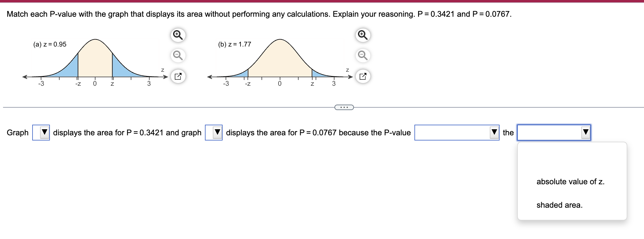Open the dropdown after 'the'
Image resolution: width=644 pixels, height=239 pixels.
point(554,132)
